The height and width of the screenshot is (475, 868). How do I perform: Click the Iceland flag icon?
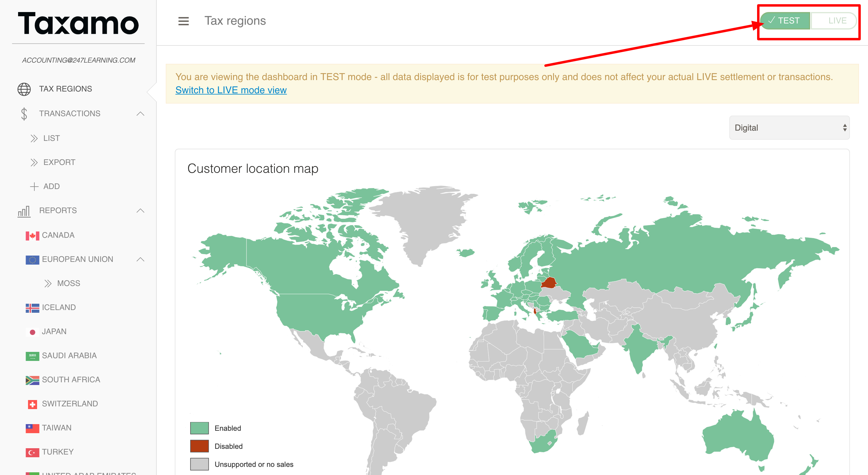(x=32, y=308)
